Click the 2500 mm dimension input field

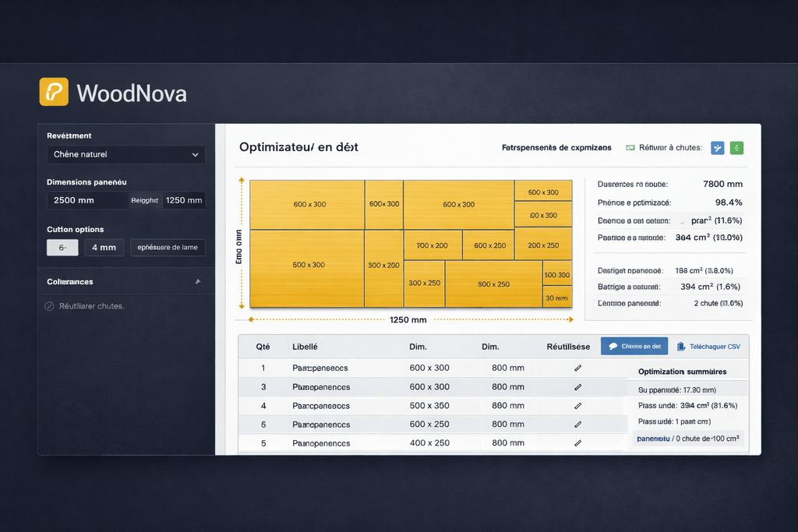pos(87,200)
